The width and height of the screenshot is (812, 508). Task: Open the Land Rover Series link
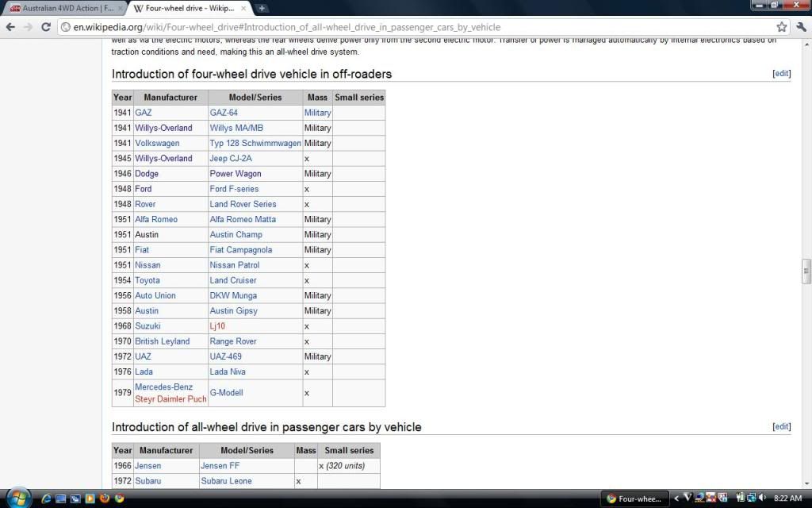(243, 204)
